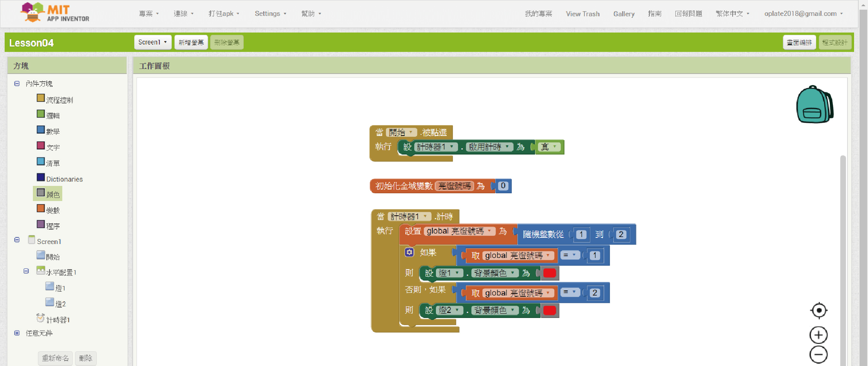Open the Screen1 screen selector dropdown

click(153, 42)
